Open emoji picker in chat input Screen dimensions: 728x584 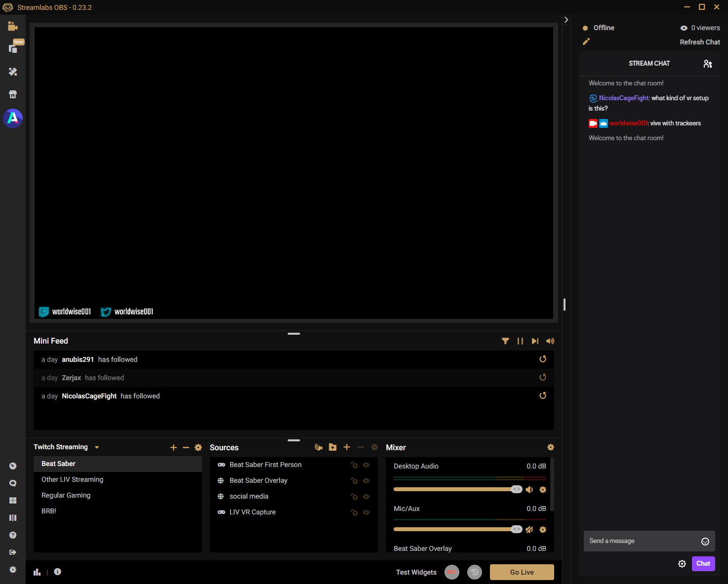705,542
